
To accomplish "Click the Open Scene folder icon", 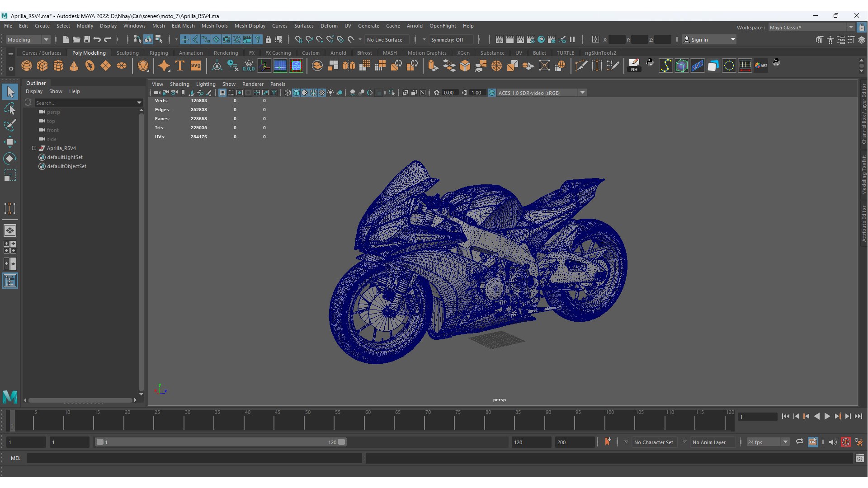I will pyautogui.click(x=76, y=40).
